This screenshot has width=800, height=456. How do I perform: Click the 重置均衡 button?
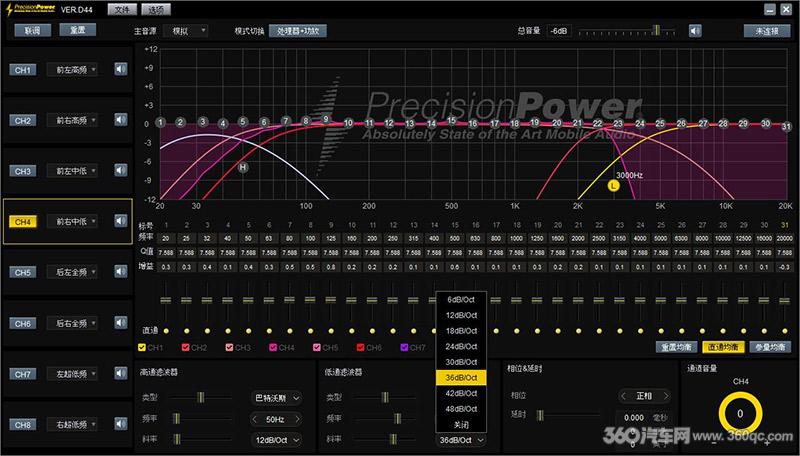(677, 347)
